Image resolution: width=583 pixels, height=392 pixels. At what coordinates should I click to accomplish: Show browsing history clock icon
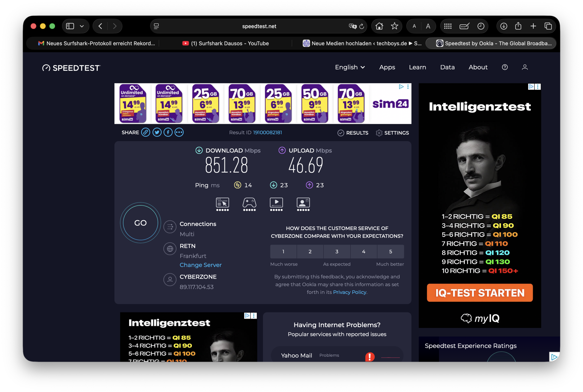(481, 26)
